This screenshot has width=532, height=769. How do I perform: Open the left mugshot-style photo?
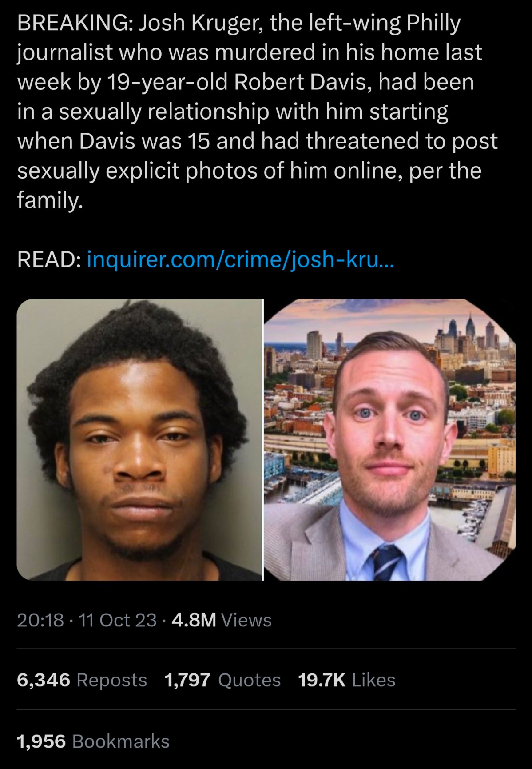(x=139, y=439)
